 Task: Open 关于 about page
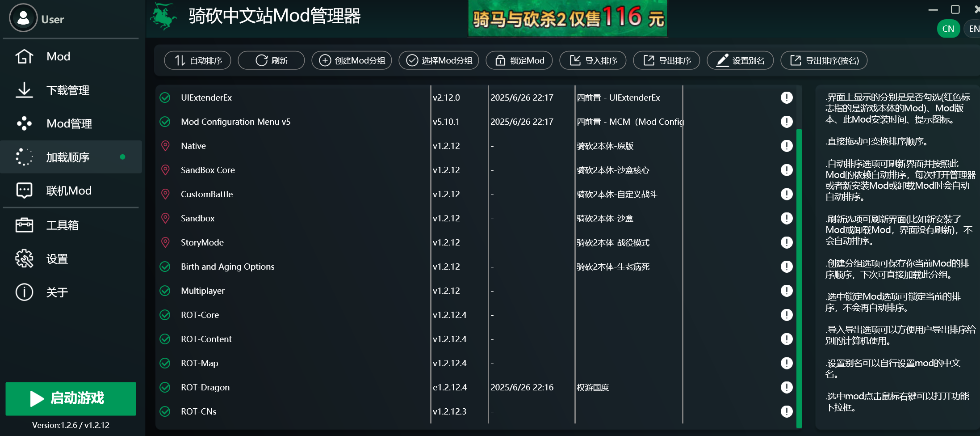(x=71, y=292)
